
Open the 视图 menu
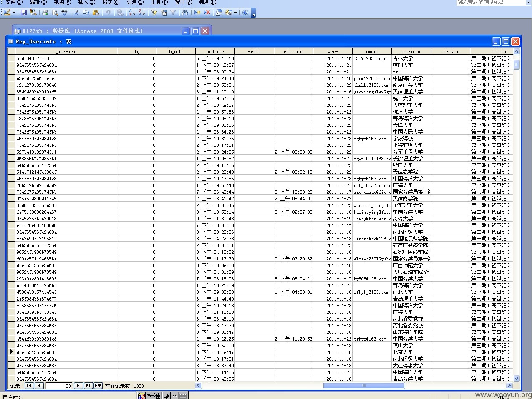pyautogui.click(x=63, y=2)
